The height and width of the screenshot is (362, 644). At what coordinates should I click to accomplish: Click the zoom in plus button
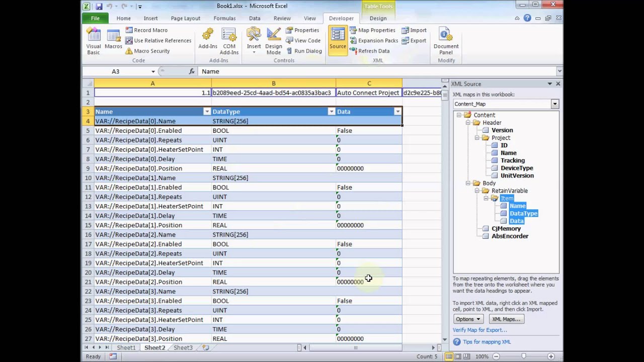coord(551,356)
